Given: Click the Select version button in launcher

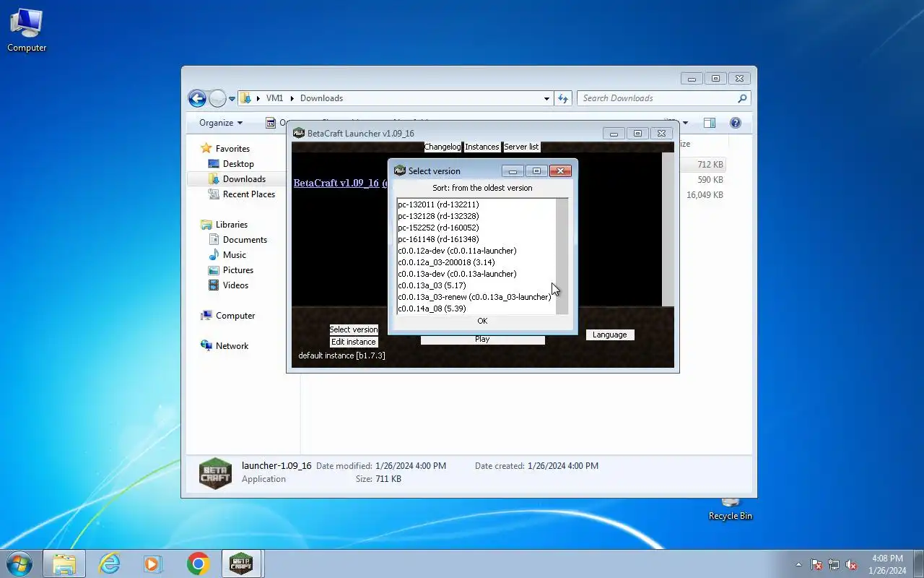Looking at the screenshot, I should pos(354,329).
